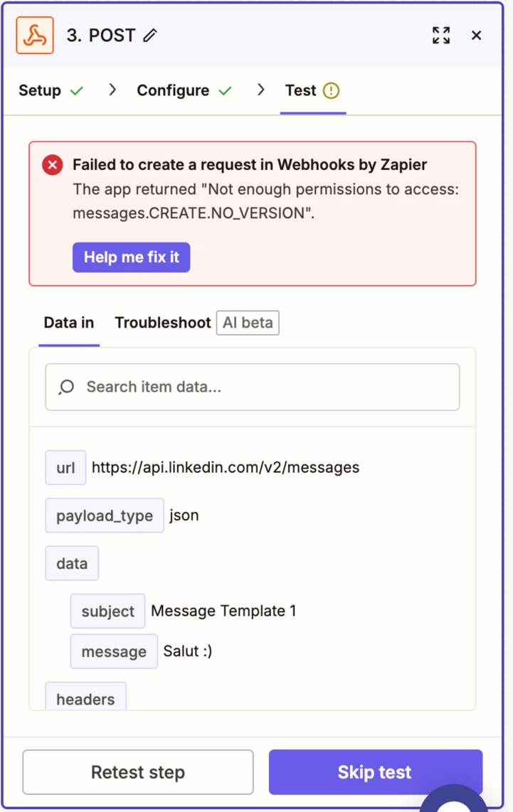Select the Test tab
Viewport: 513px width, 812px height.
click(300, 91)
